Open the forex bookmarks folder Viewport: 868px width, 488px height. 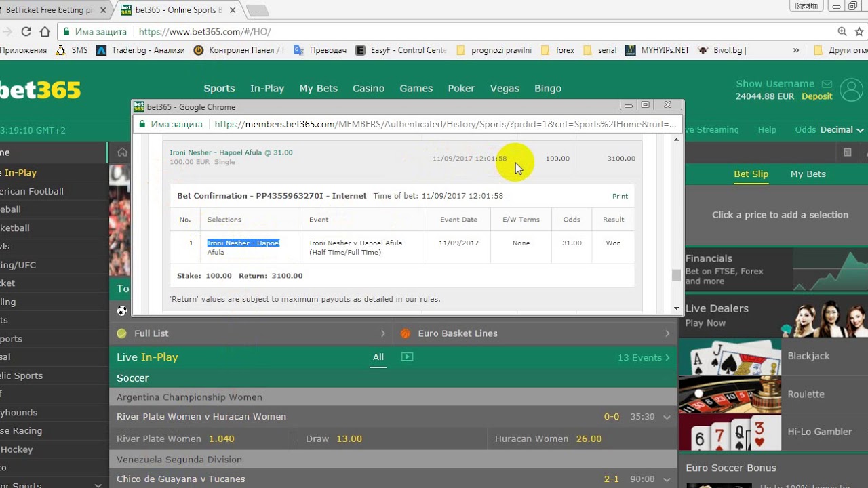tap(557, 50)
